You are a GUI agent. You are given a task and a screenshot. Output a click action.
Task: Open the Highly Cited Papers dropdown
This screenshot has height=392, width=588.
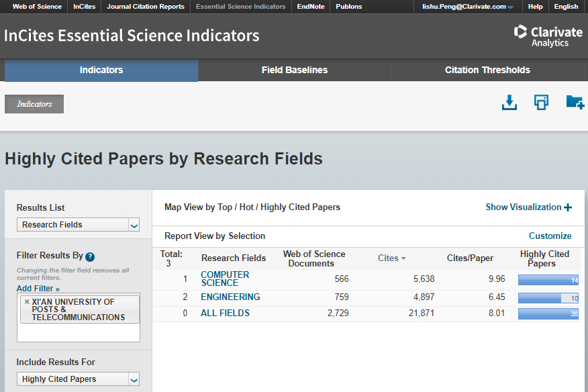(x=78, y=379)
